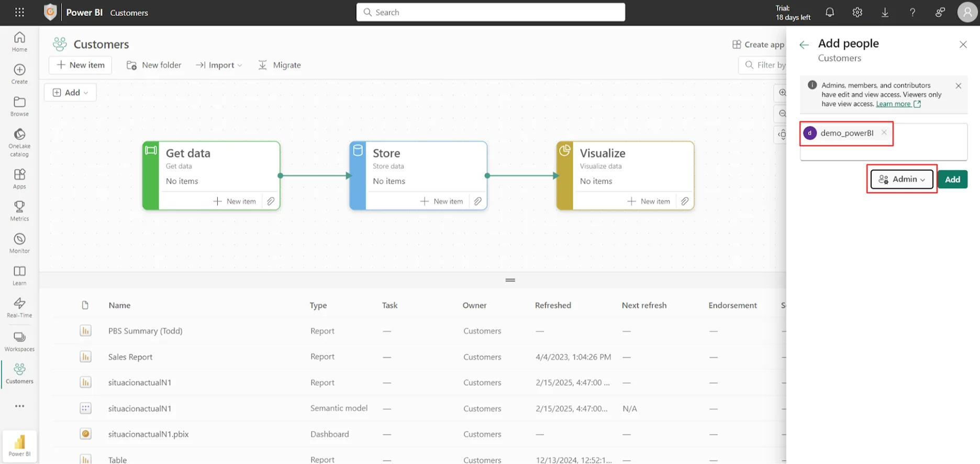This screenshot has width=980, height=464.
Task: Click the Trial 18 days left indicator
Action: pyautogui.click(x=793, y=13)
